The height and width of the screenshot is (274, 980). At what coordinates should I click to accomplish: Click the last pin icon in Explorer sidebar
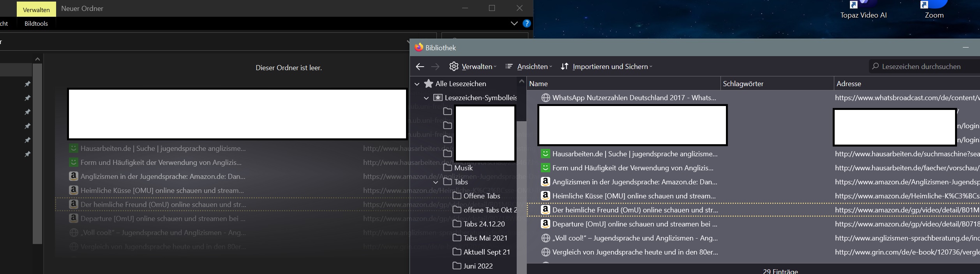(27, 154)
